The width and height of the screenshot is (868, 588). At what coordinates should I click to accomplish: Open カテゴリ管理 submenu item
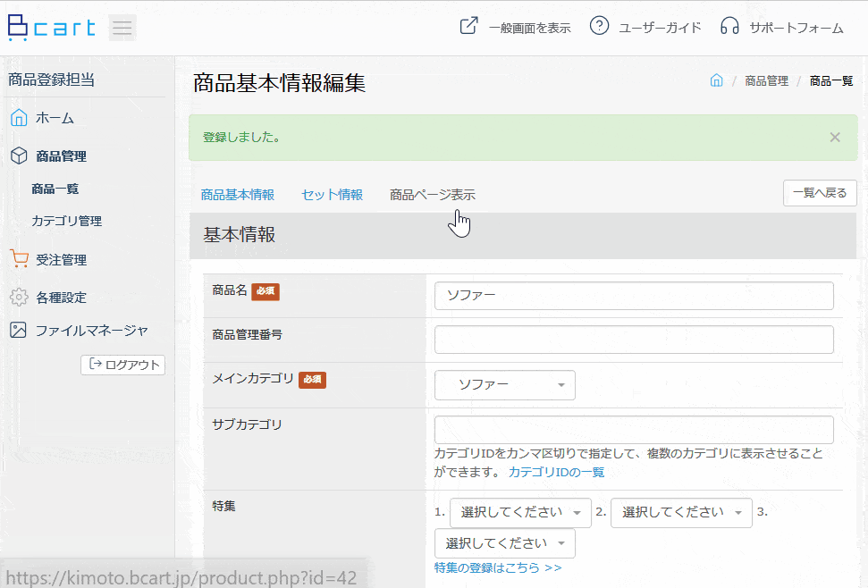point(66,222)
